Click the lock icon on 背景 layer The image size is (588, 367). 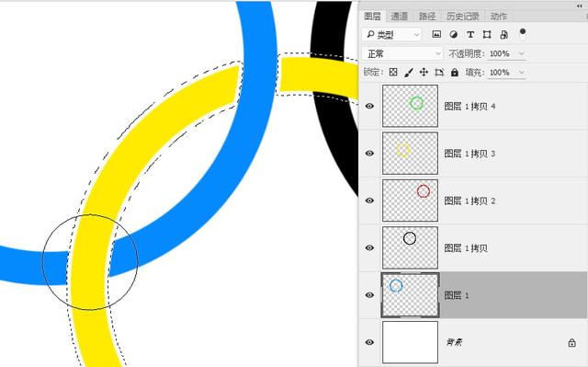[x=571, y=342]
